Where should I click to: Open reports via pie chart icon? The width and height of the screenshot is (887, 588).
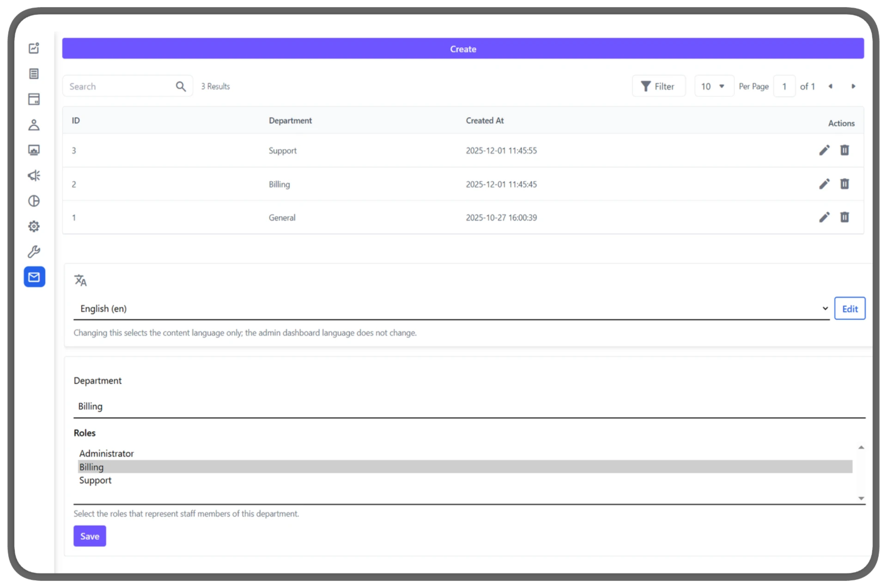click(x=34, y=201)
